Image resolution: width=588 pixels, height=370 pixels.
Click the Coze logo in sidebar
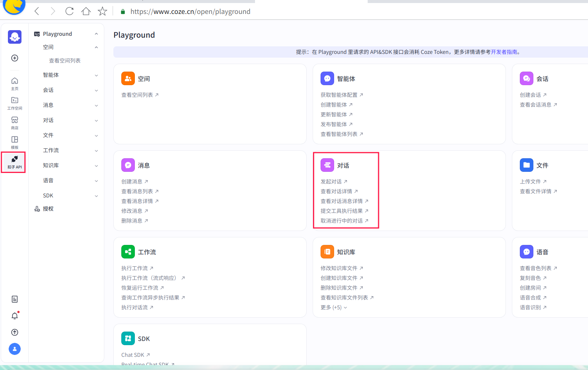pos(15,37)
